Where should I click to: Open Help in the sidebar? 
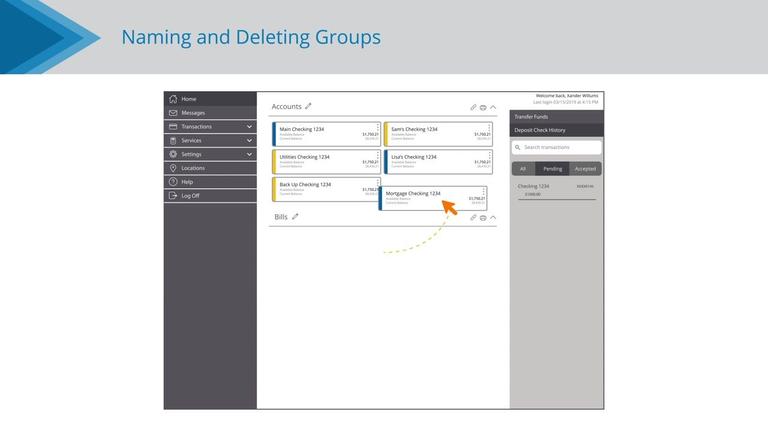coord(210,182)
